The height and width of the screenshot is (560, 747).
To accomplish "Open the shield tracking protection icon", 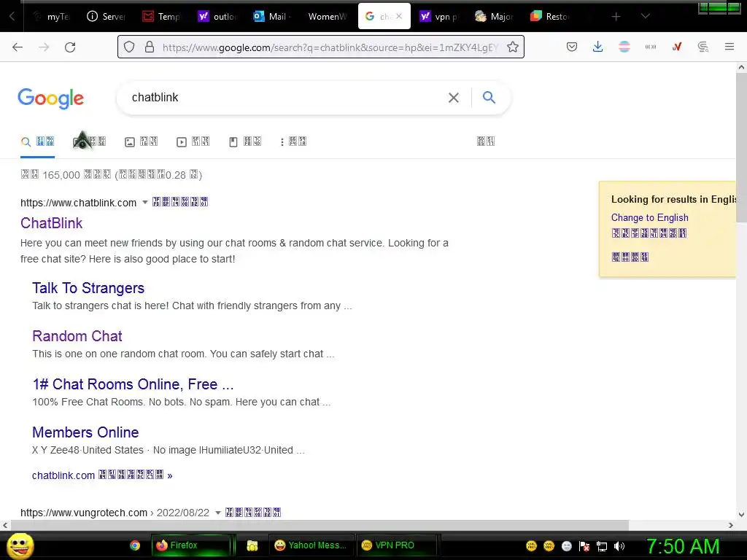I will 129,47.
